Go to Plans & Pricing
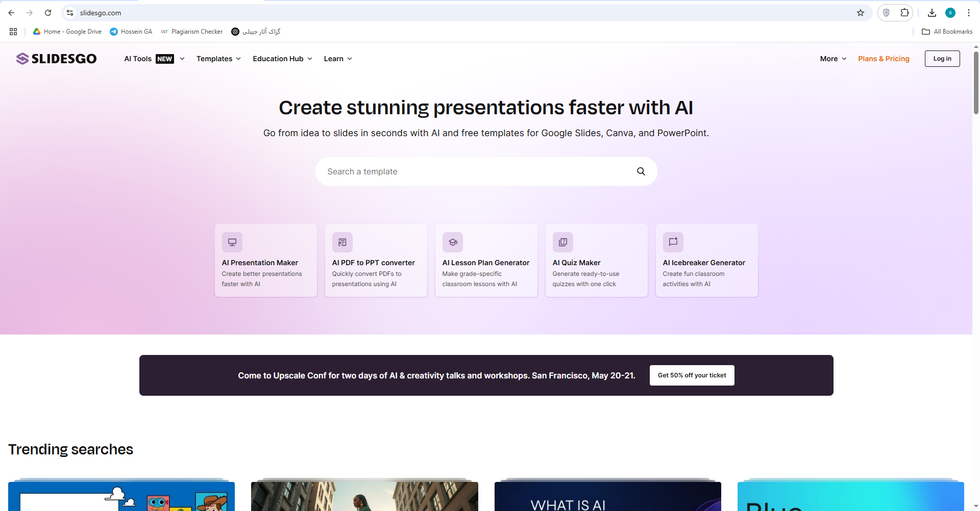 click(884, 59)
